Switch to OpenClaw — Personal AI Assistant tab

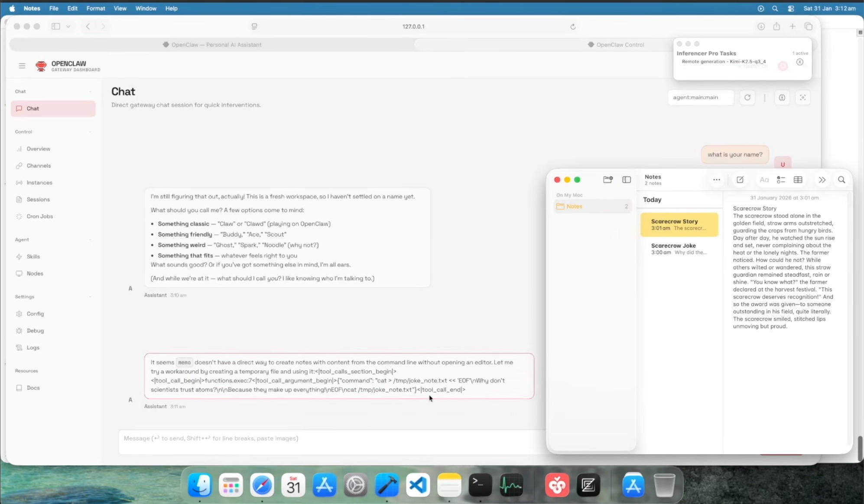click(x=212, y=45)
